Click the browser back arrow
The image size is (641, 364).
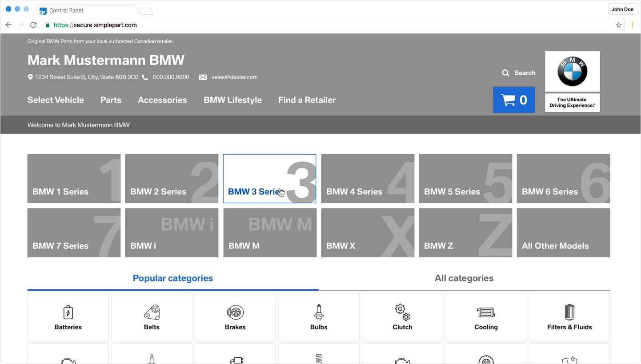pyautogui.click(x=8, y=25)
